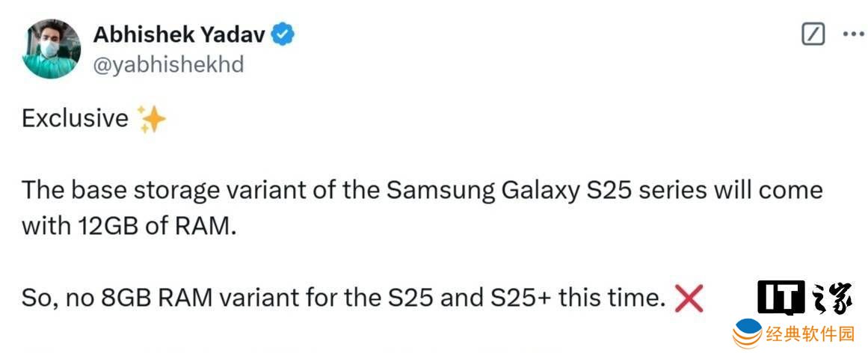Screen dimensions: 868x353
Task: Click the 之家 characters in the watermark
Action: tap(831, 298)
